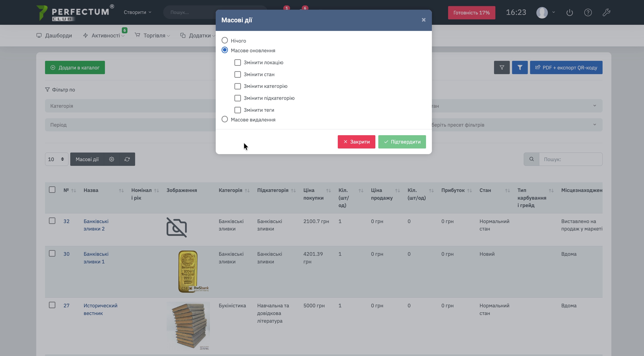Click the solid blue funnel filter button
644x356 pixels.
(x=519, y=68)
